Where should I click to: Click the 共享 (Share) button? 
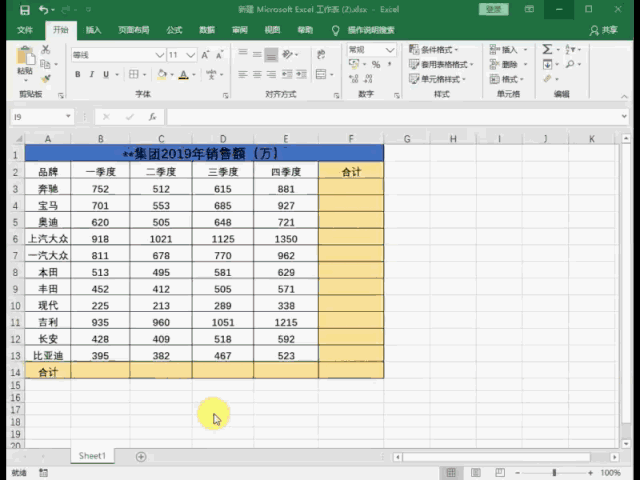coord(604,30)
